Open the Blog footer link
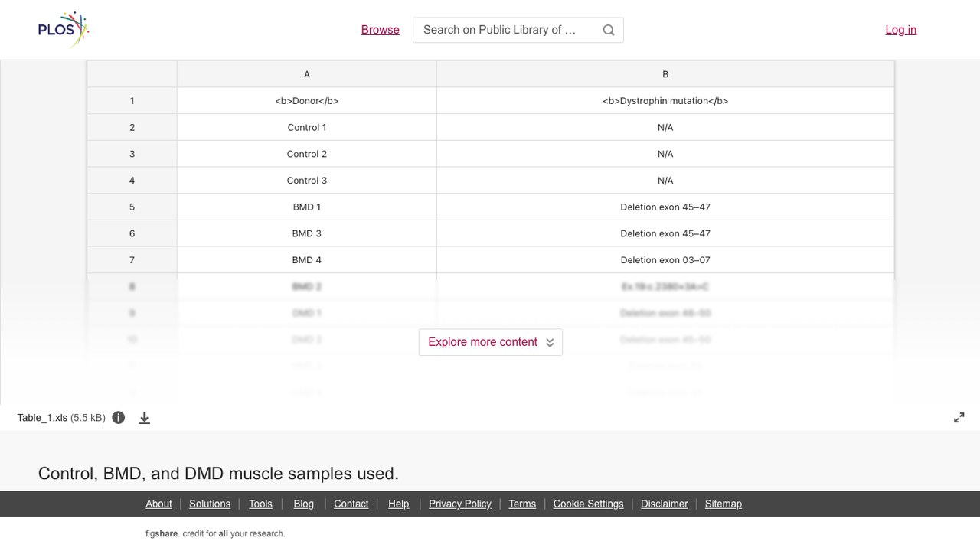The width and height of the screenshot is (980, 551). click(304, 504)
